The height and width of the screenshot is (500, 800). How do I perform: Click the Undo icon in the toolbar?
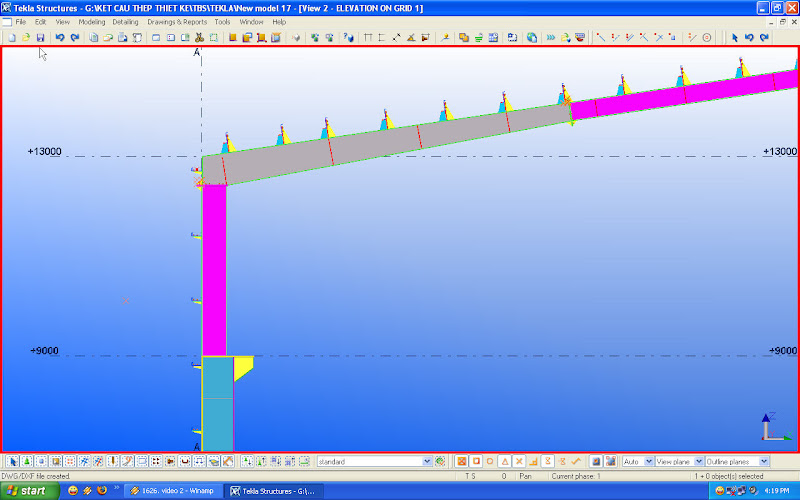click(60, 37)
